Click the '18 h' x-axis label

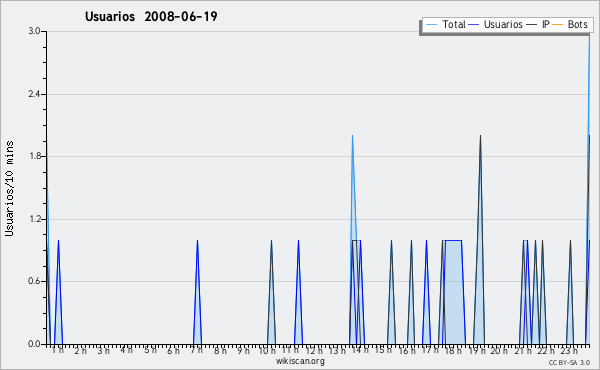[453, 350]
